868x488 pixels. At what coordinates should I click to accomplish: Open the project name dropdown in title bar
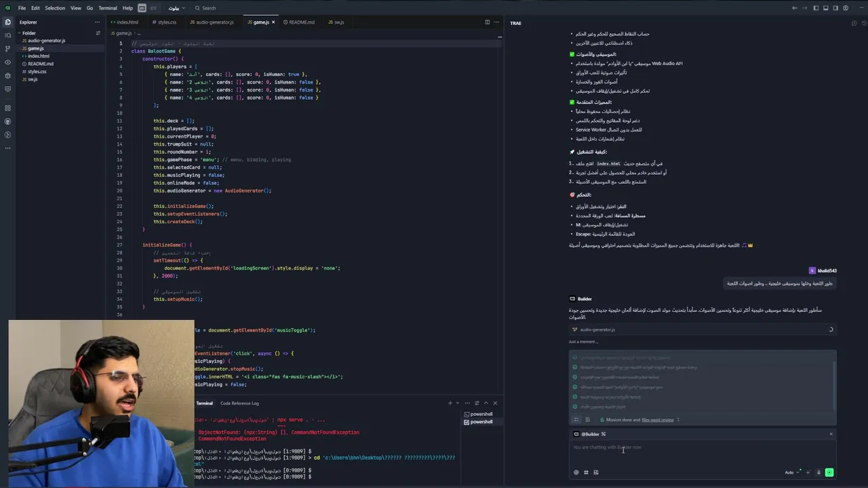coord(176,8)
